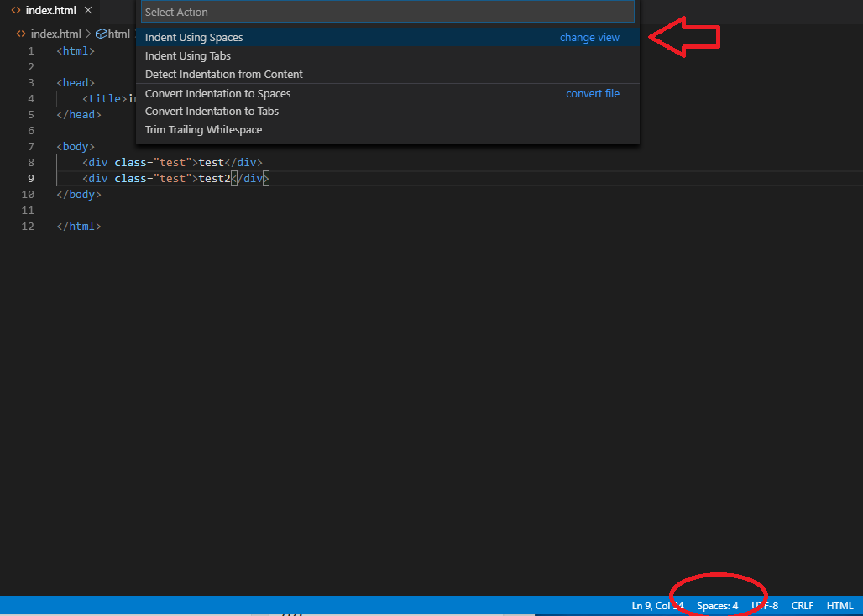Run Convert Indentation to Spaces

218,94
